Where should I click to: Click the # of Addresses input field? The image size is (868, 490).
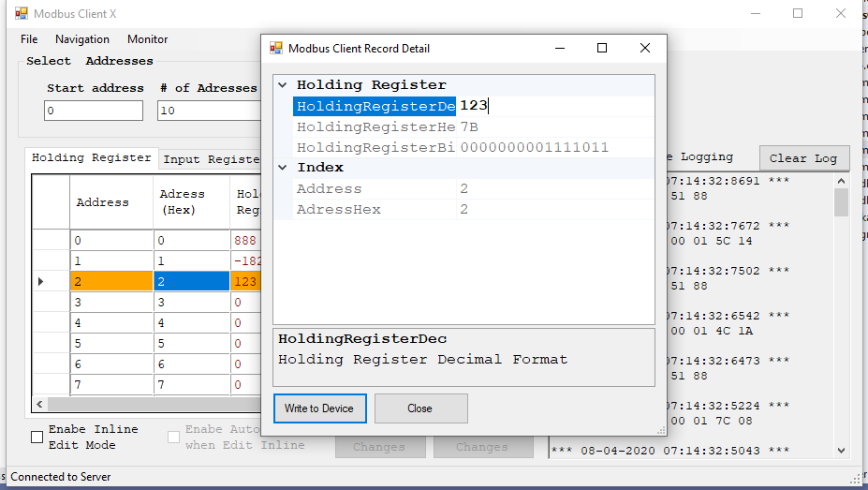[209, 111]
